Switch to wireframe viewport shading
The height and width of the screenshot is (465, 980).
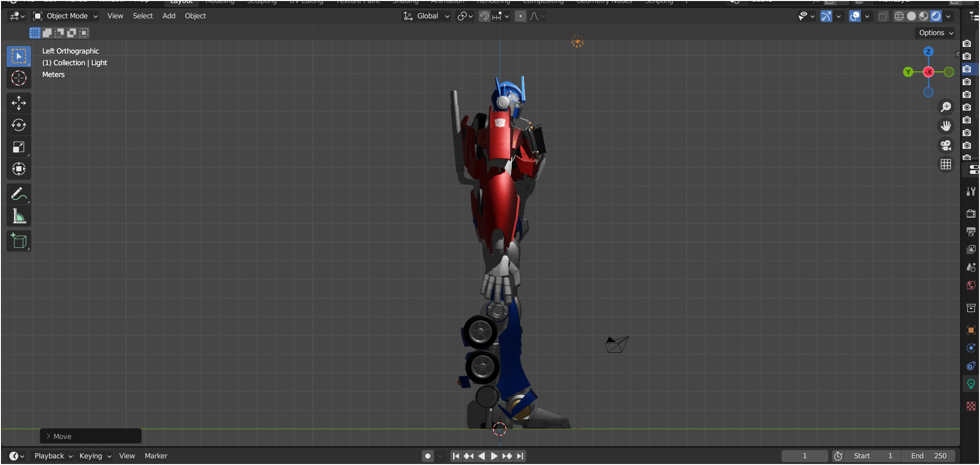[x=899, y=16]
